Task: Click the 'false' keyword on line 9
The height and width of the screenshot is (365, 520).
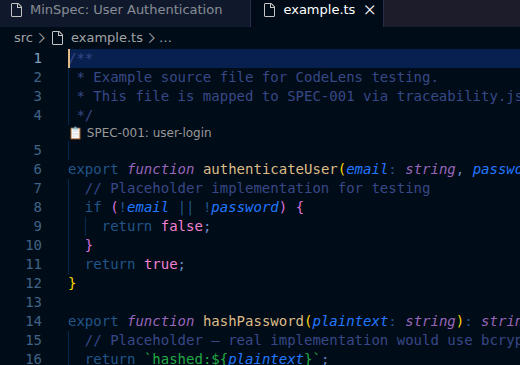Action: [x=182, y=226]
